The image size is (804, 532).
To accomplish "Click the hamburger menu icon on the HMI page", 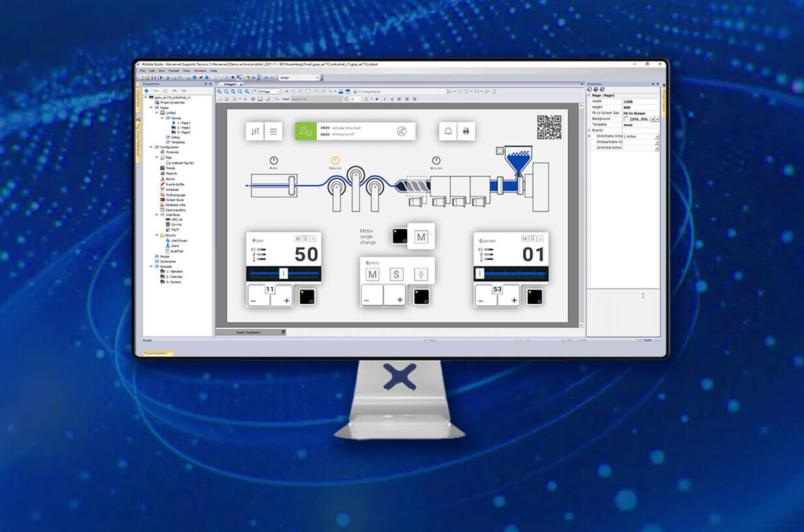I will tap(273, 132).
